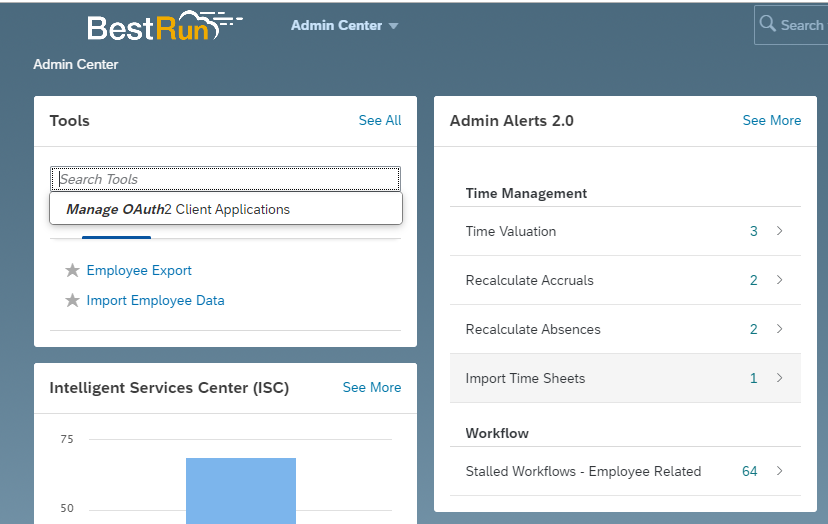Expand the Recalculate Absences chevron

point(780,330)
